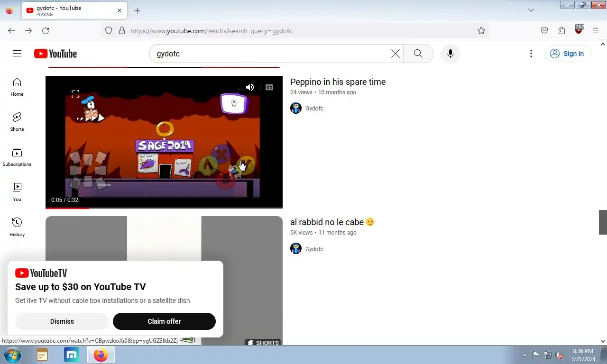
Task: View site security padlock info
Action: click(x=122, y=31)
